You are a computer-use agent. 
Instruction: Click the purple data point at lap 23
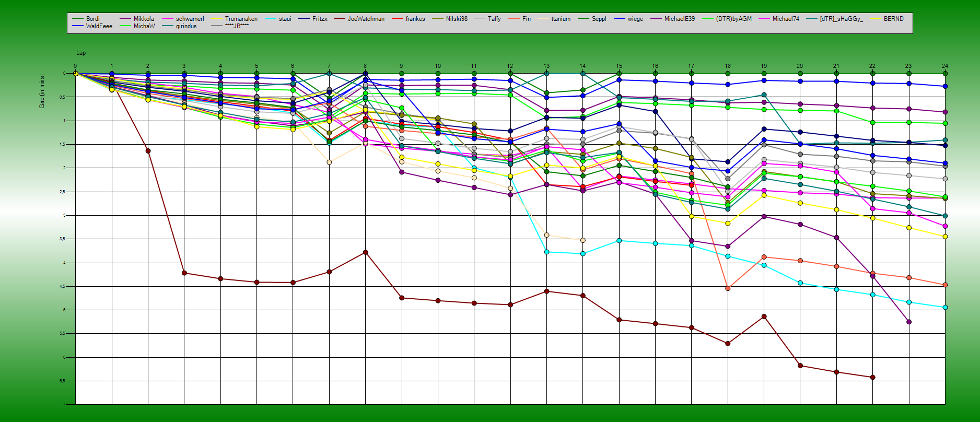(909, 322)
